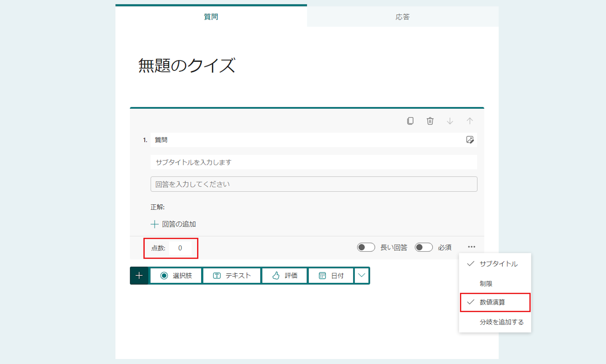Expand more question types chevron
The height and width of the screenshot is (364, 606).
362,276
